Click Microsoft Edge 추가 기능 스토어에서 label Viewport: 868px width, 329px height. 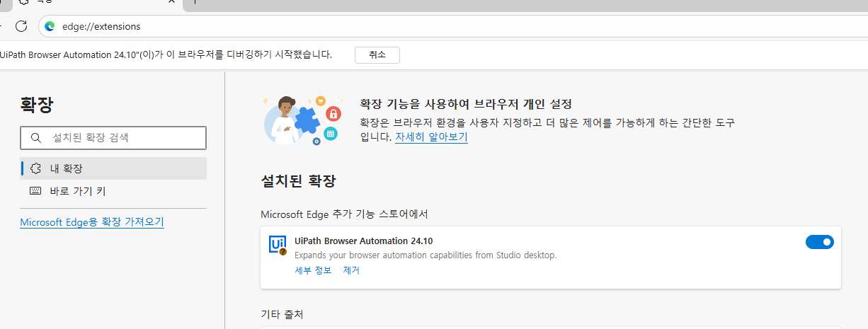tap(344, 214)
